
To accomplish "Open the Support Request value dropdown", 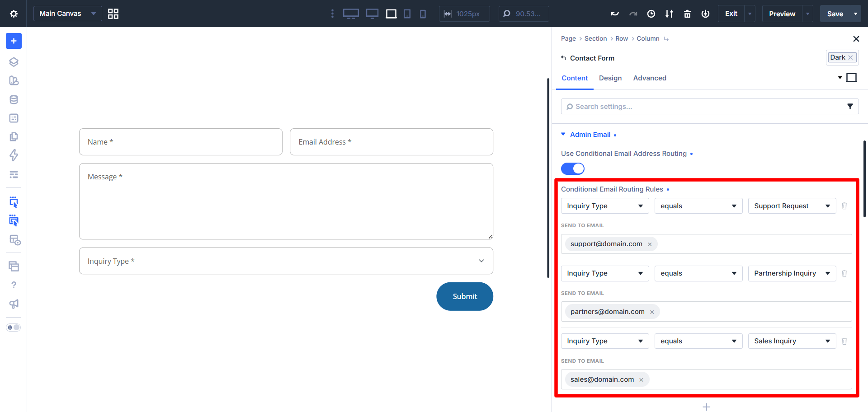I will [x=792, y=206].
